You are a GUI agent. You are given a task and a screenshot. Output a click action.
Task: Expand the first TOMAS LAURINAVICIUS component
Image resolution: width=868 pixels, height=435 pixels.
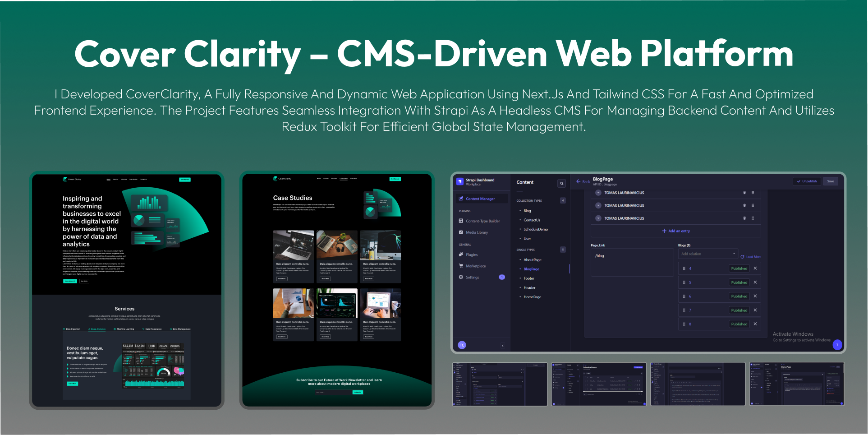coord(597,193)
